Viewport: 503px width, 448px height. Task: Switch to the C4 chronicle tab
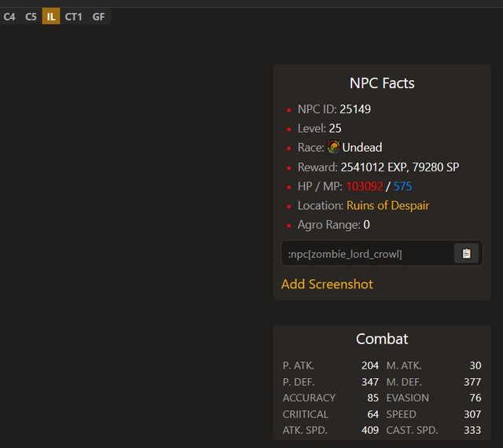tap(9, 17)
